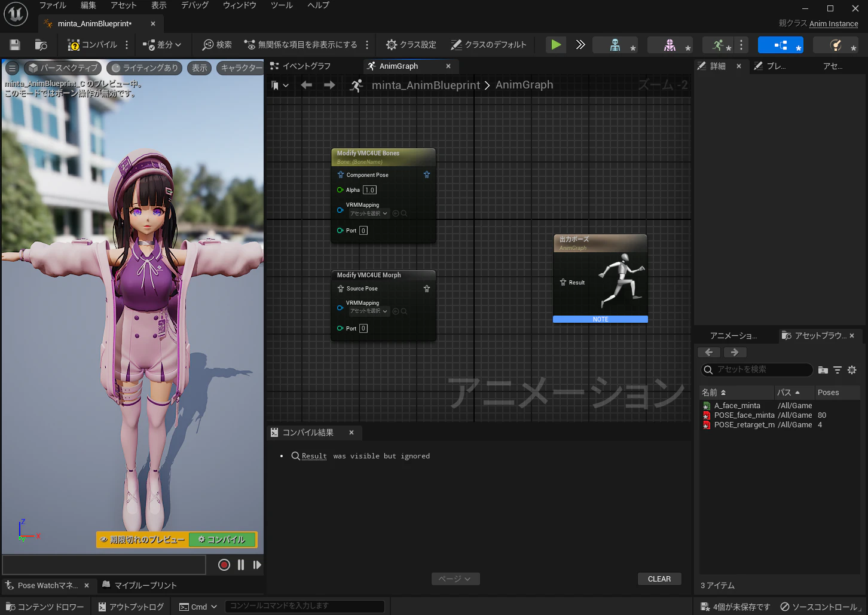The image size is (868, 615).
Task: Click the CLEAR button in compile results
Action: click(659, 579)
